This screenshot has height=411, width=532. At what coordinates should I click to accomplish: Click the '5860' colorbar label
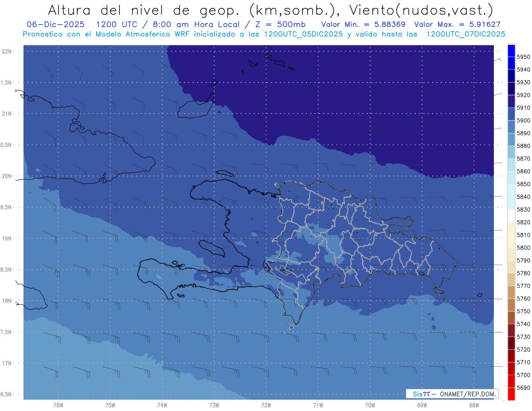coord(523,171)
